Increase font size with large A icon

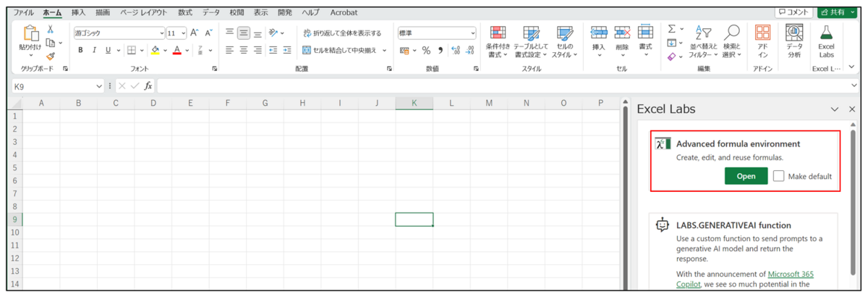(x=195, y=33)
